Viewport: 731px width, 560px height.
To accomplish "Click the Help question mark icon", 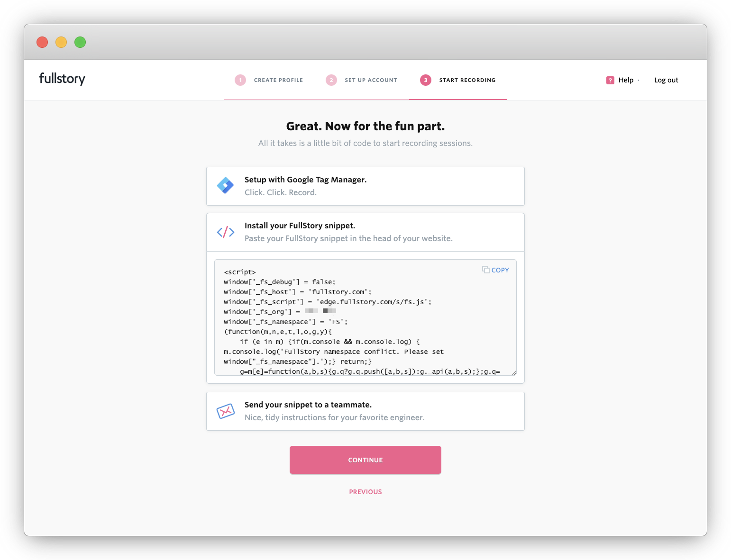I will pyautogui.click(x=610, y=80).
